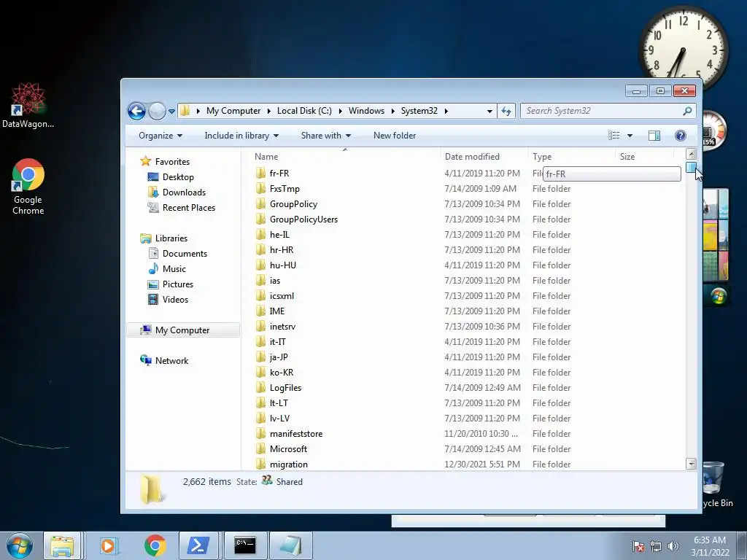Click the search magnifier icon
Image resolution: width=747 pixels, height=560 pixels.
tap(687, 111)
